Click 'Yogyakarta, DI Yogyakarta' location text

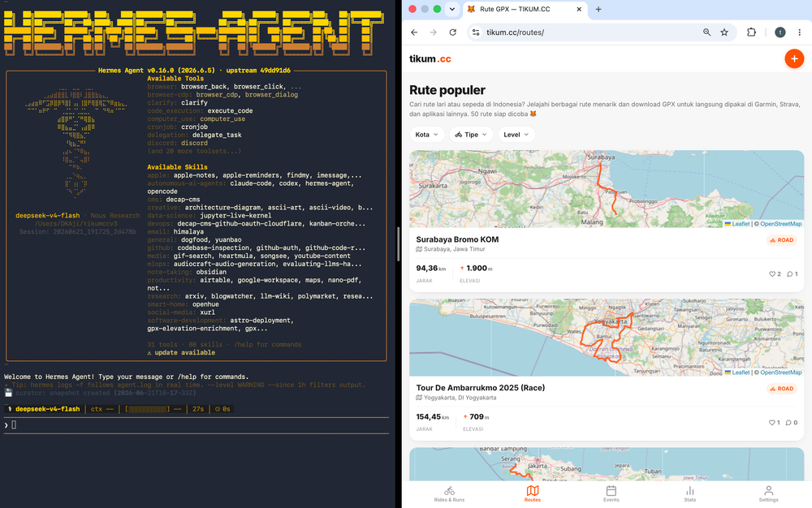click(460, 398)
